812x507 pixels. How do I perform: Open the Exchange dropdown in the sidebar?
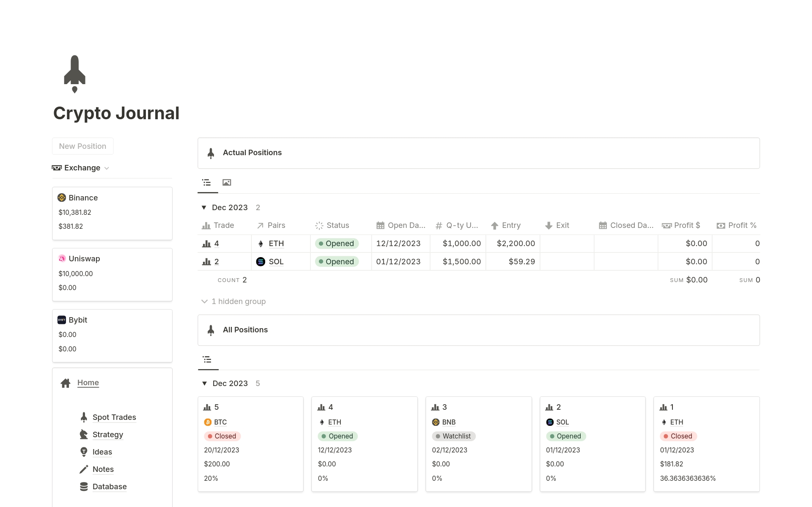(107, 168)
